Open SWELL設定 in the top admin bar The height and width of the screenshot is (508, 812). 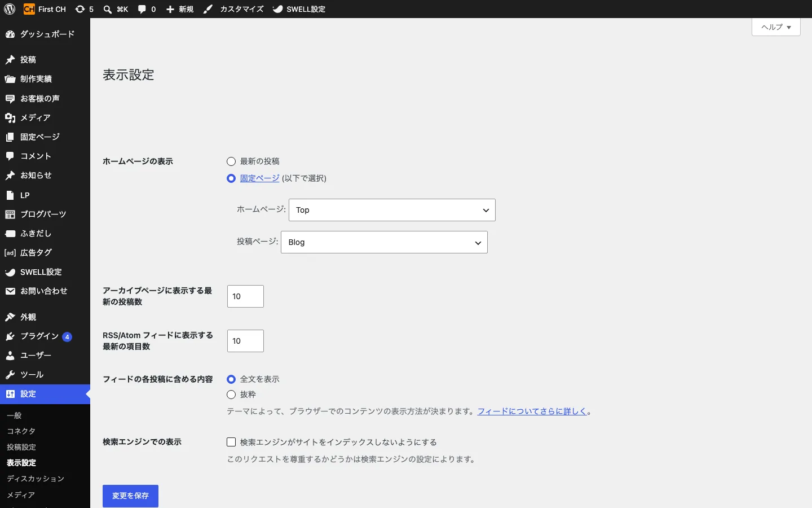[x=299, y=9]
